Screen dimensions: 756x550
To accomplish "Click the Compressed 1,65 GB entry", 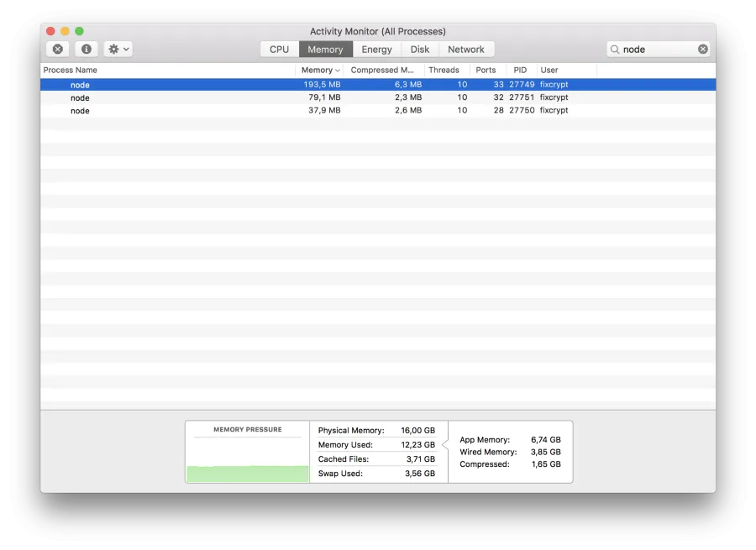I will click(510, 464).
